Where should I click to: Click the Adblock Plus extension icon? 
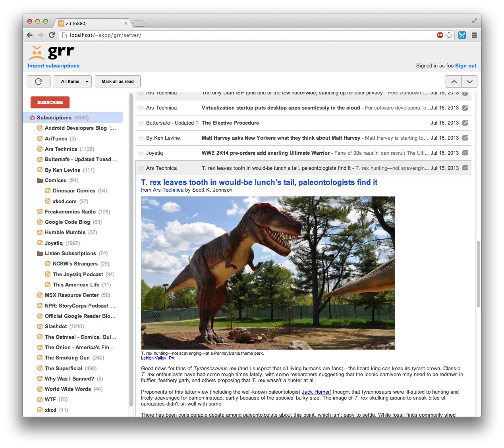tap(440, 35)
